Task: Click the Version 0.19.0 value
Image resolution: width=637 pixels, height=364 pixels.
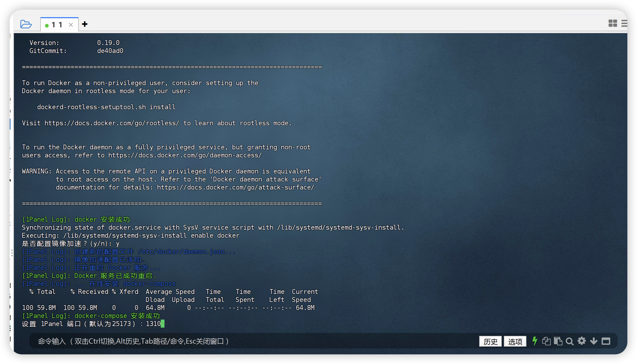Action: coord(108,43)
